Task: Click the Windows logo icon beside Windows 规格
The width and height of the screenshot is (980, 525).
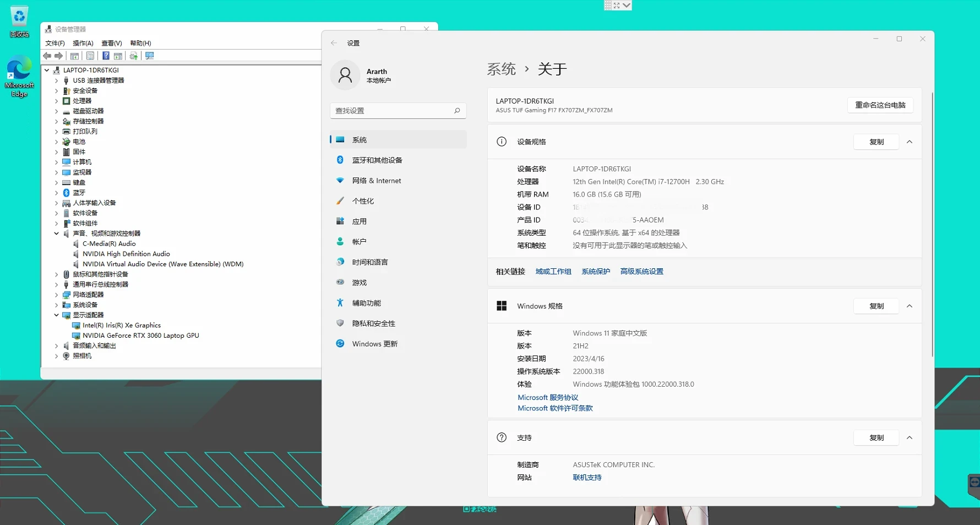Action: click(x=502, y=306)
